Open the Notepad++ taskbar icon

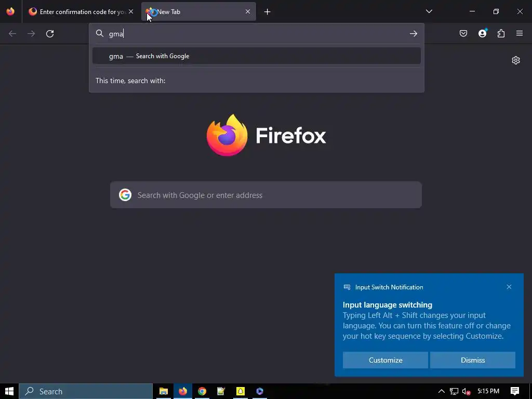pyautogui.click(x=221, y=391)
